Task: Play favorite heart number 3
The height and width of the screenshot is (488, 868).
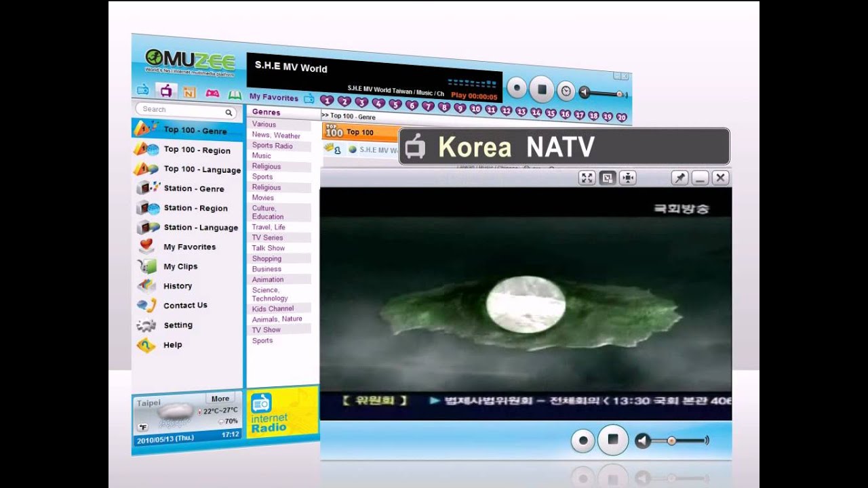Action: tap(361, 102)
